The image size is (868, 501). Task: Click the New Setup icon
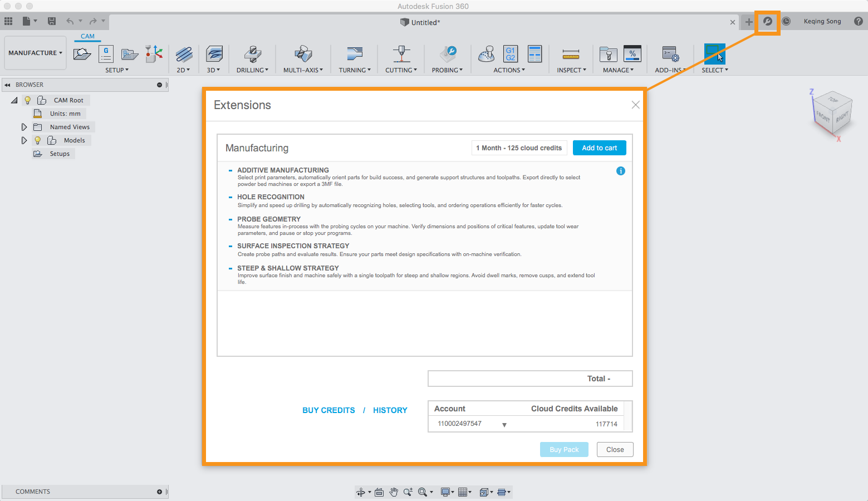click(82, 54)
